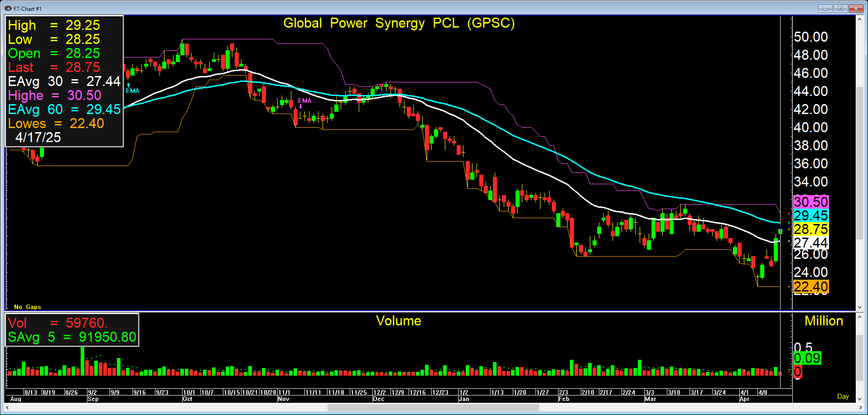This screenshot has width=868, height=415.
Task: Click the Volume panel title
Action: click(x=399, y=321)
